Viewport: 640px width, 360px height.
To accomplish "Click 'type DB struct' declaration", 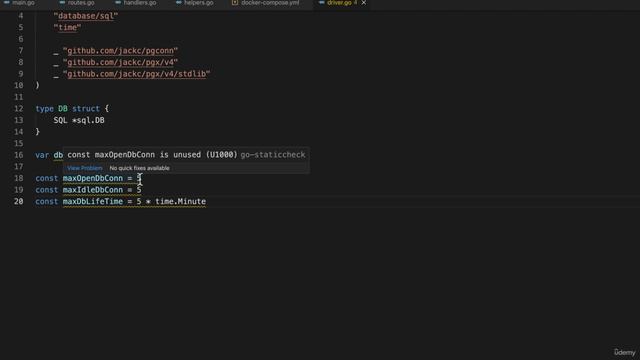I will (72, 109).
